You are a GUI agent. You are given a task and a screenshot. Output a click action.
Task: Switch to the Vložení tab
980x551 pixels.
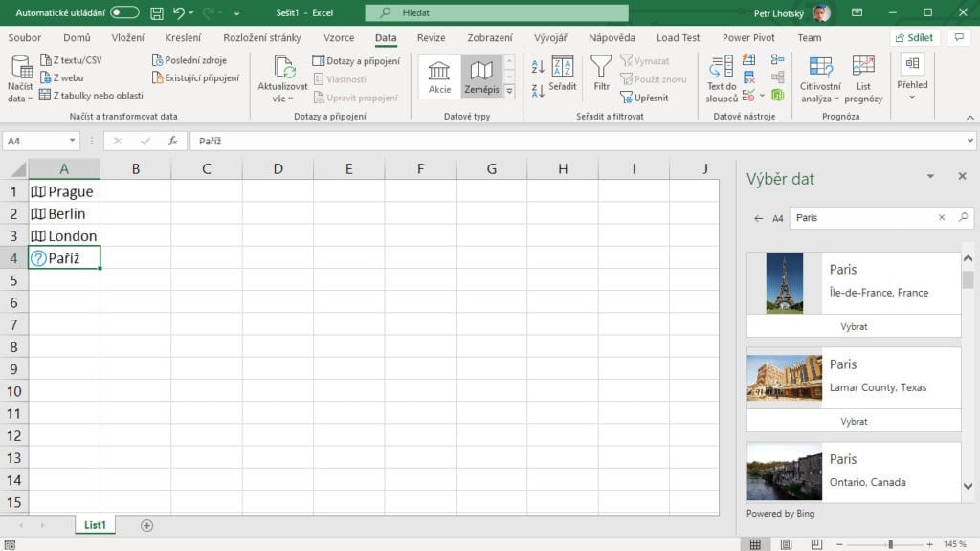(x=127, y=37)
